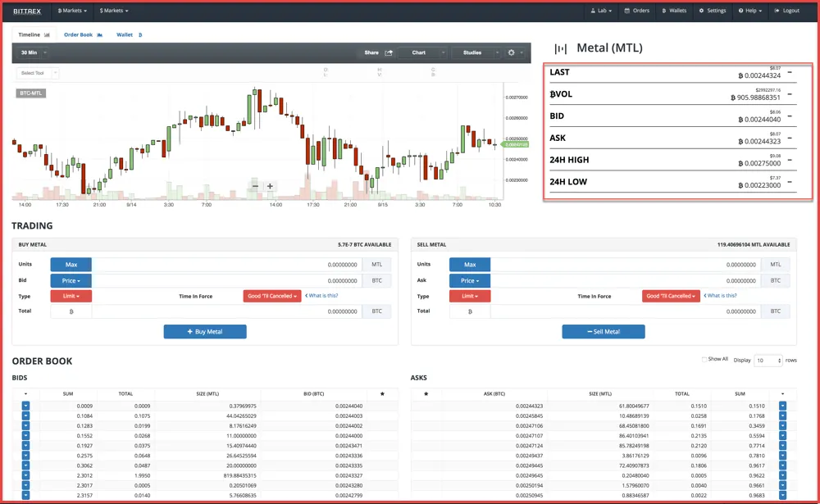Sort Bids by SIZE (MTL) column
Viewport: 820px width, 504px height.
tap(207, 393)
